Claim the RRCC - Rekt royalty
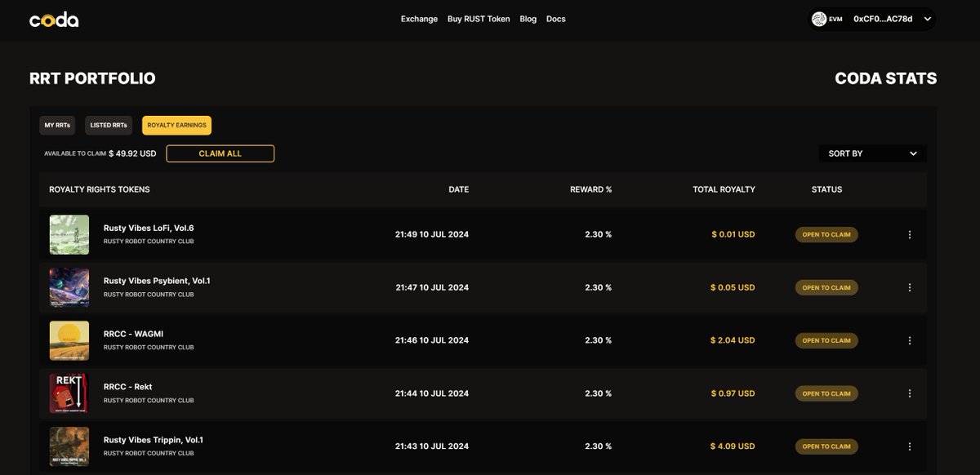Screen dimensions: 980x475 point(826,393)
